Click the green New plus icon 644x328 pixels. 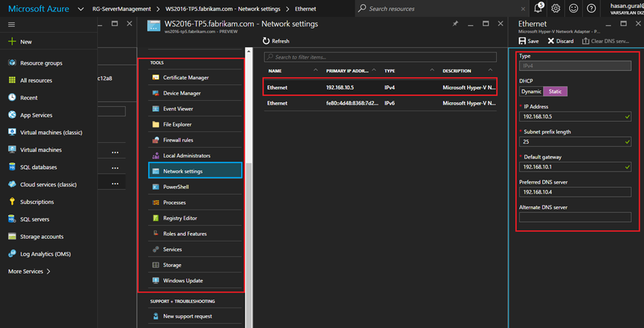[12, 42]
